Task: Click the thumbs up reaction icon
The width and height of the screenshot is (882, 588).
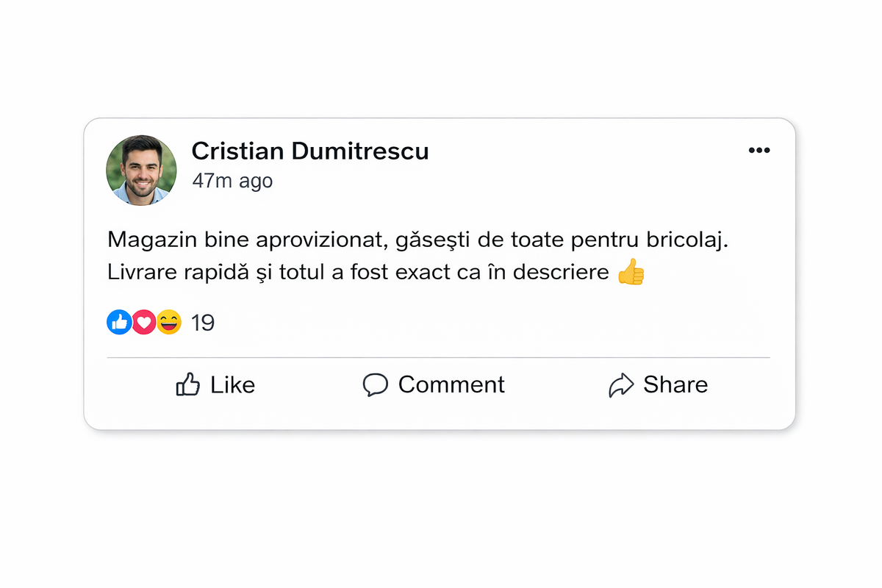Action: pos(118,322)
